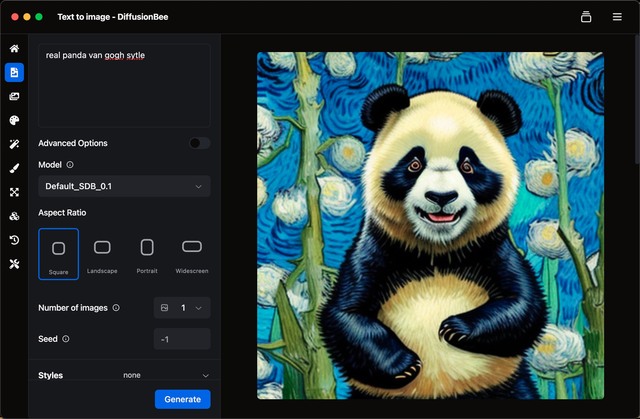Screen dimensions: 640x419
Task: Open the queue stack icon in title bar
Action: pyautogui.click(x=586, y=17)
